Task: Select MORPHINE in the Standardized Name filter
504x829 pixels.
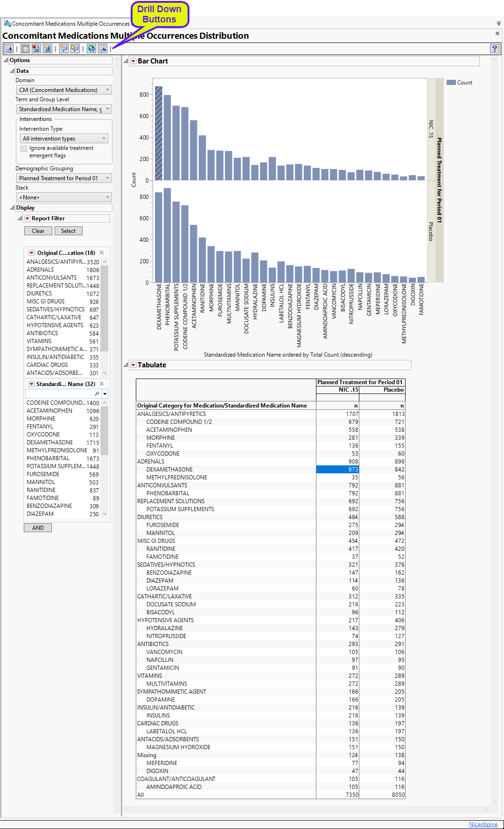Action: [x=63, y=419]
